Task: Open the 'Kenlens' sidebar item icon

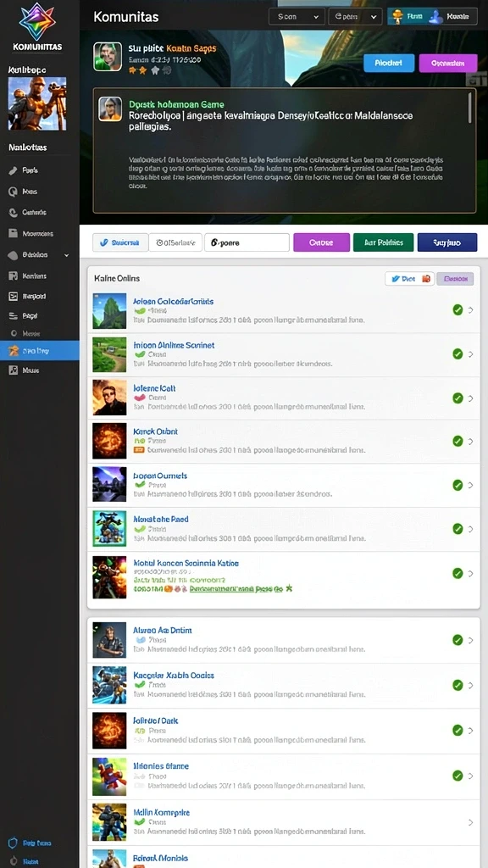Action: click(x=14, y=275)
